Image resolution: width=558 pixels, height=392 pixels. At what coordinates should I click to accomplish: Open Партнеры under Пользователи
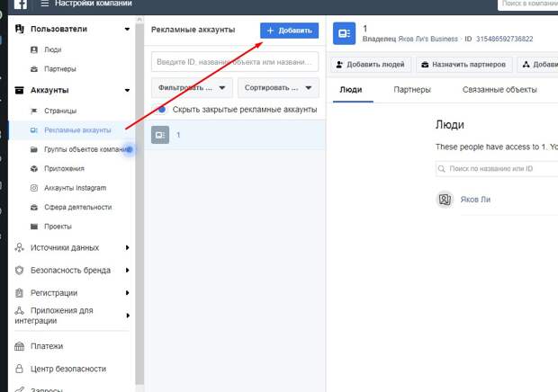coord(60,69)
